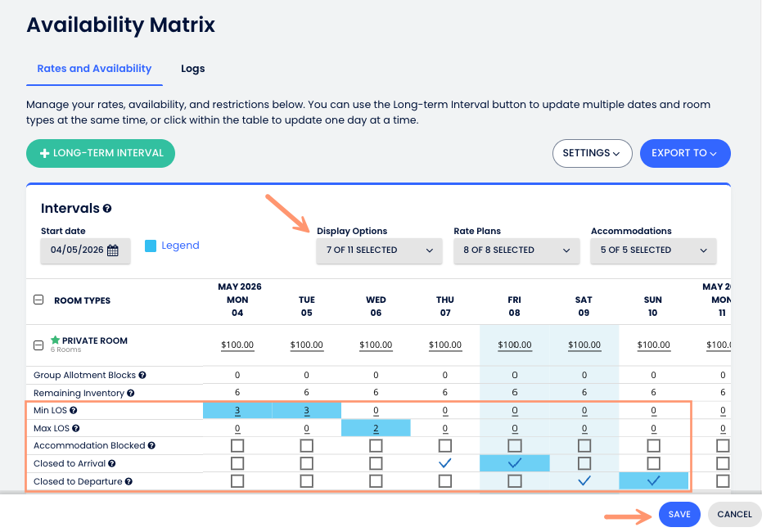Image resolution: width=762 pixels, height=532 pixels.
Task: Uncheck Closed to Departure on Sunday 10
Action: click(653, 481)
